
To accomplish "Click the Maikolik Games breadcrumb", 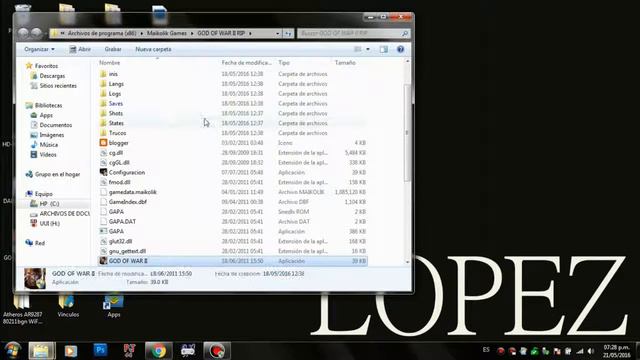I will tap(167, 33).
